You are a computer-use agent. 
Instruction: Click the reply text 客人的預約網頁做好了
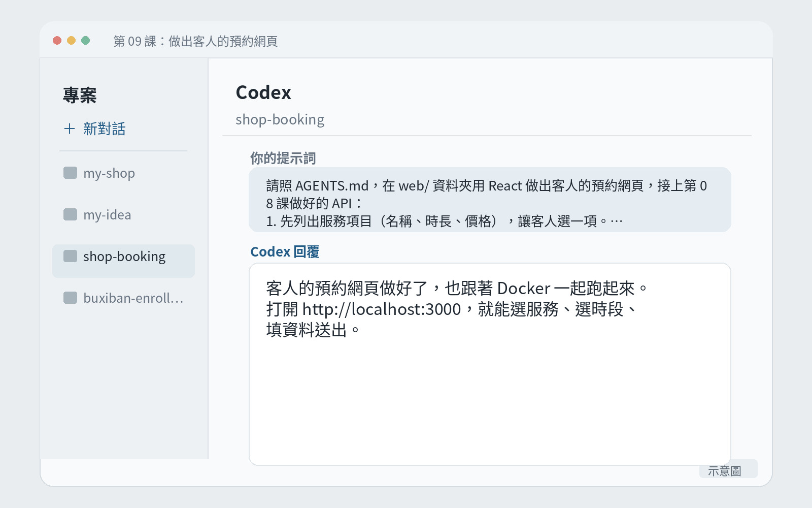(347, 289)
